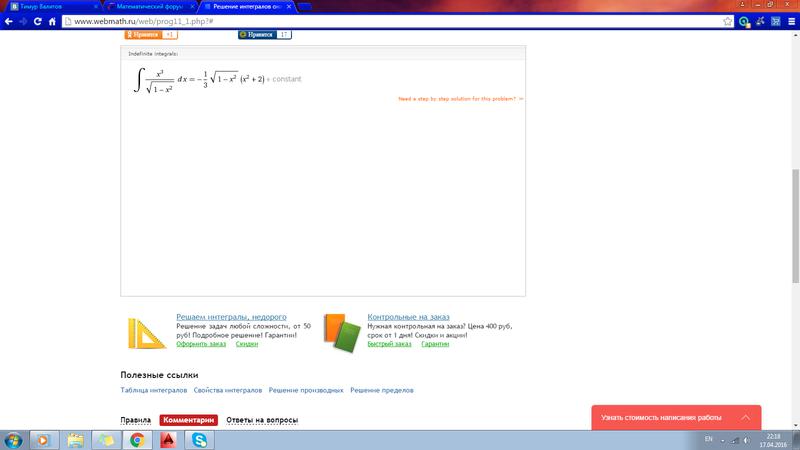Screen dimensions: 800x450
Task: Open the media player taskbar icon
Action: pyautogui.click(x=44, y=440)
